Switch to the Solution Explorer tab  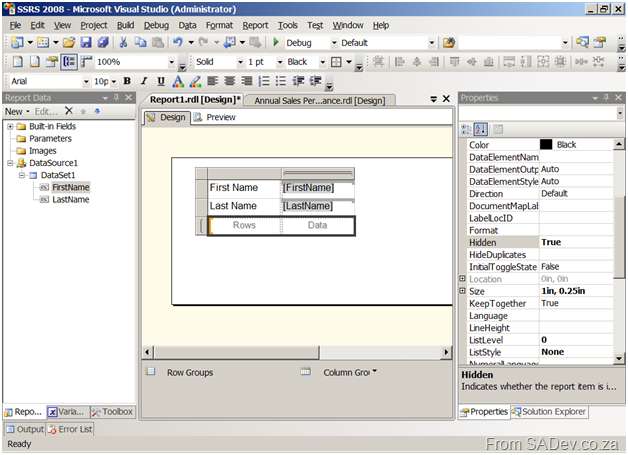(x=550, y=412)
